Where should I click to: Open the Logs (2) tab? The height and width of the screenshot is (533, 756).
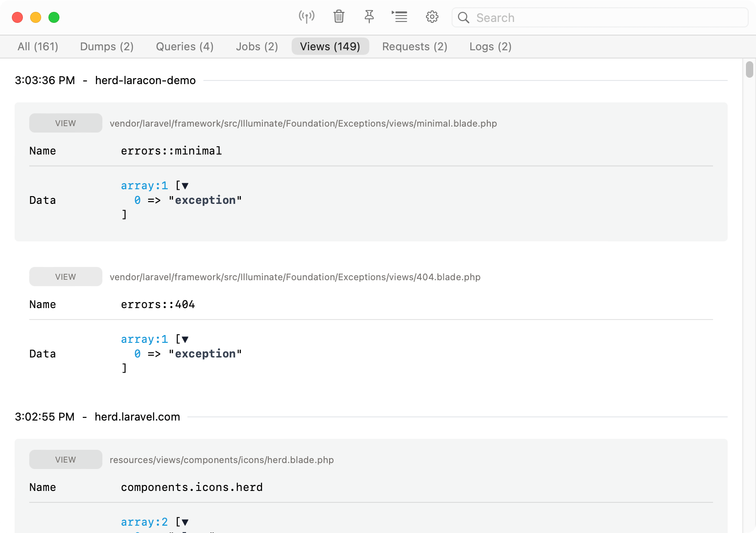tap(490, 47)
